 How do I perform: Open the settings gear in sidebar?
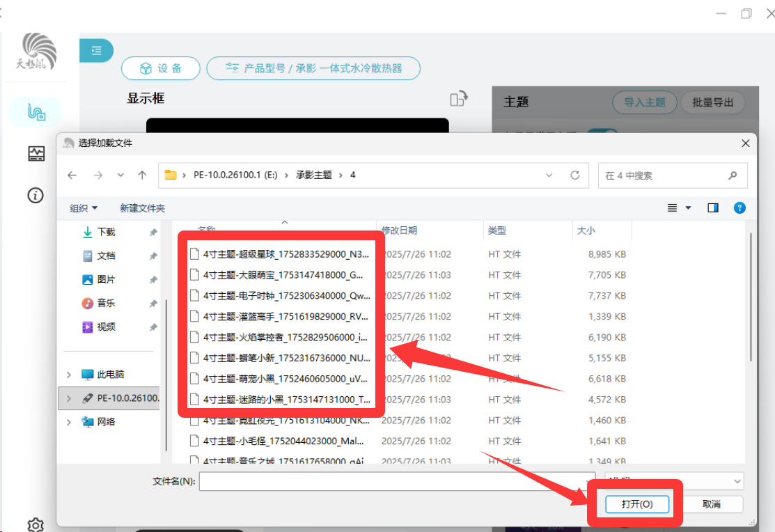[x=36, y=524]
